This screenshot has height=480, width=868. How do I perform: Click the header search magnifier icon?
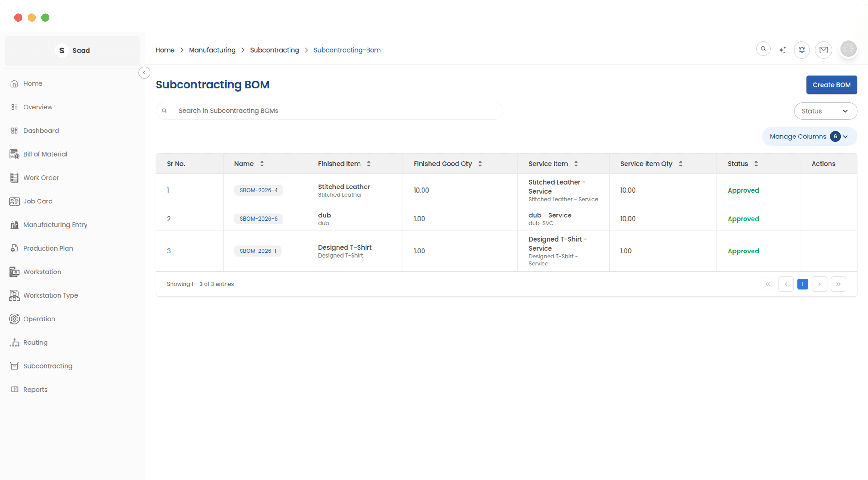click(x=763, y=49)
